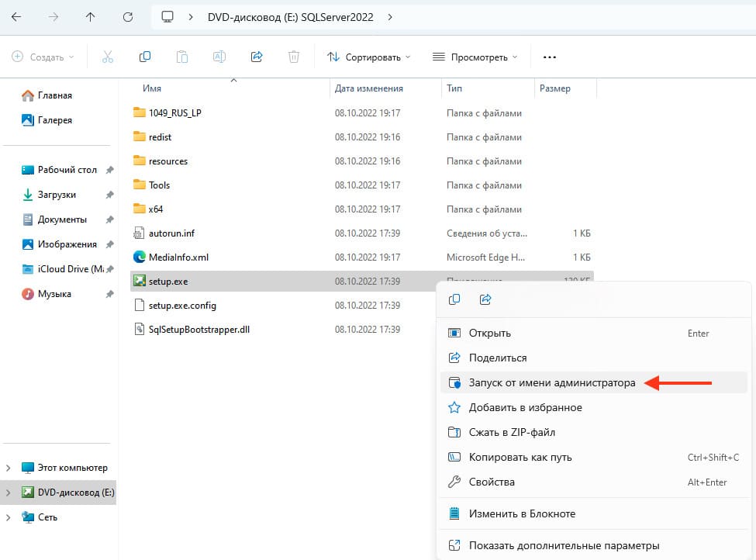The height and width of the screenshot is (560, 756).
Task: Navigate up one folder level
Action: 90,17
